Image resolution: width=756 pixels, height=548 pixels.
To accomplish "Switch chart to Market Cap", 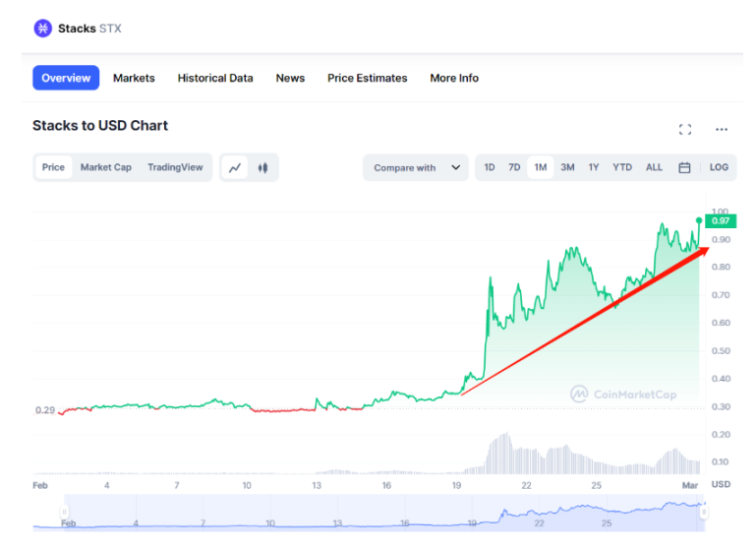I will (x=105, y=167).
